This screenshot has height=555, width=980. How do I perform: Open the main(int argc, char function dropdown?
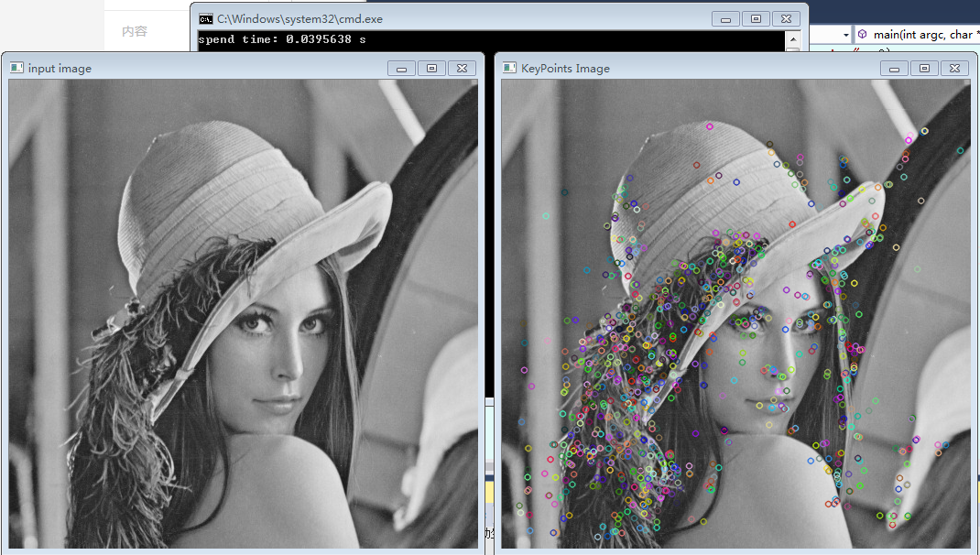pos(918,35)
